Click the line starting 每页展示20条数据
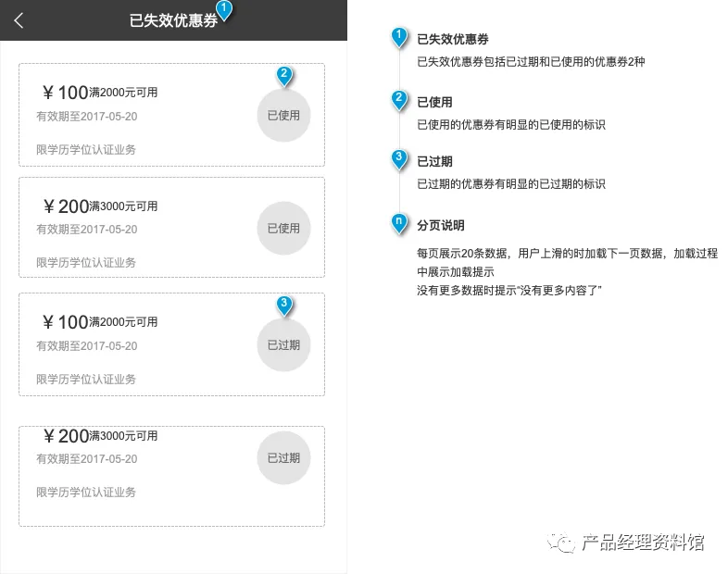This screenshot has width=728, height=574. point(568,254)
